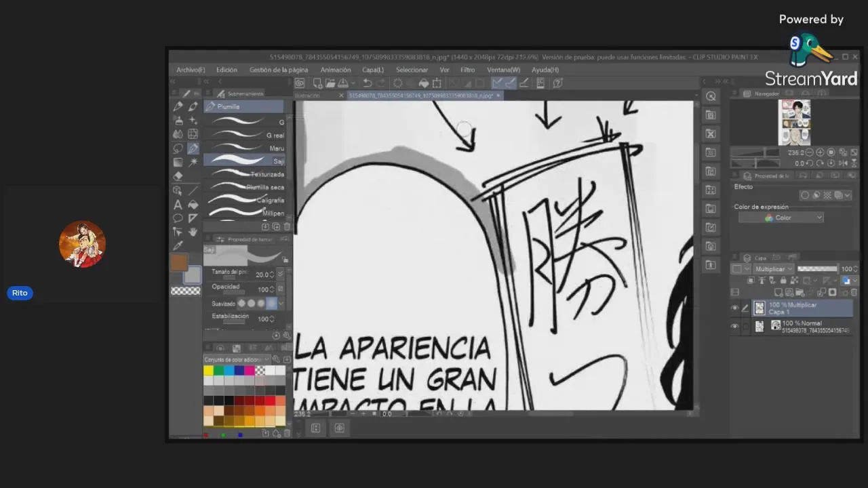Open Conjunto de color dropdown
Viewport: 868px width, 488px height.
coord(237,359)
